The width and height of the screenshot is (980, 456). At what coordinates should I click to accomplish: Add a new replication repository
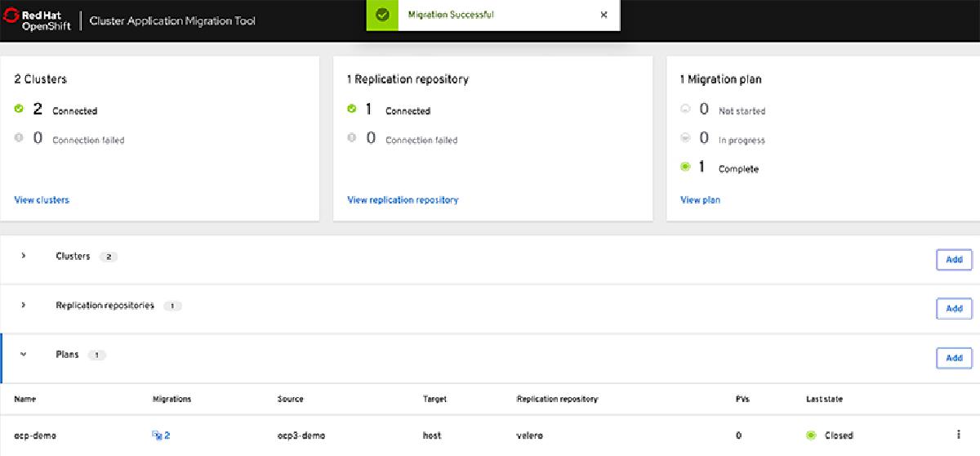pyautogui.click(x=954, y=309)
